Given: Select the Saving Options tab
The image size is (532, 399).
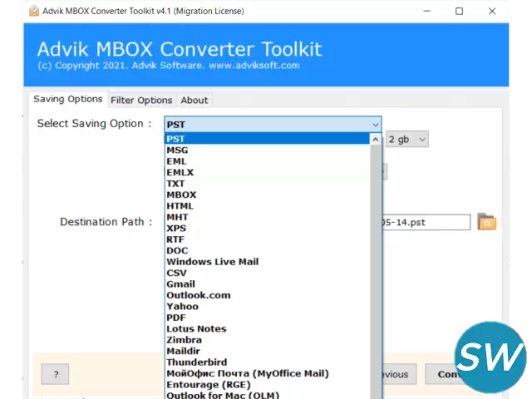Looking at the screenshot, I should [x=68, y=99].
